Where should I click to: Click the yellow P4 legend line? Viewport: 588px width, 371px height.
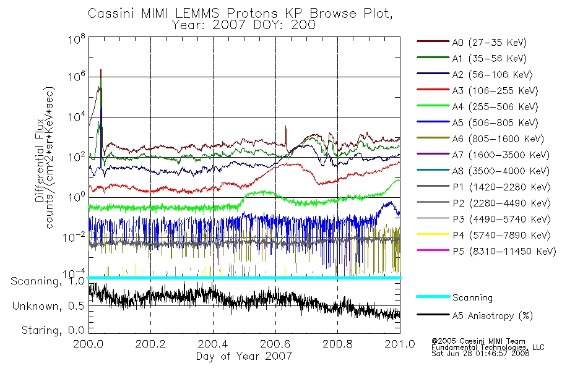(x=433, y=234)
